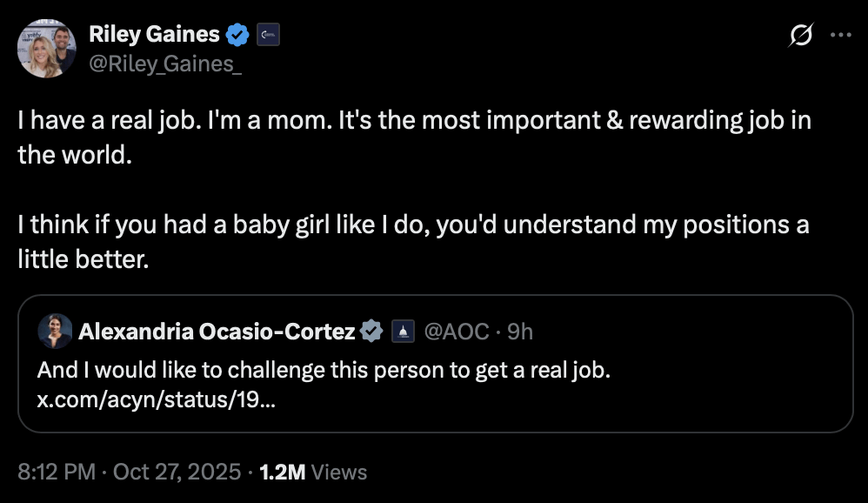Open the @AOC handle in quoted post
Screen dimensions: 868x503
click(456, 331)
